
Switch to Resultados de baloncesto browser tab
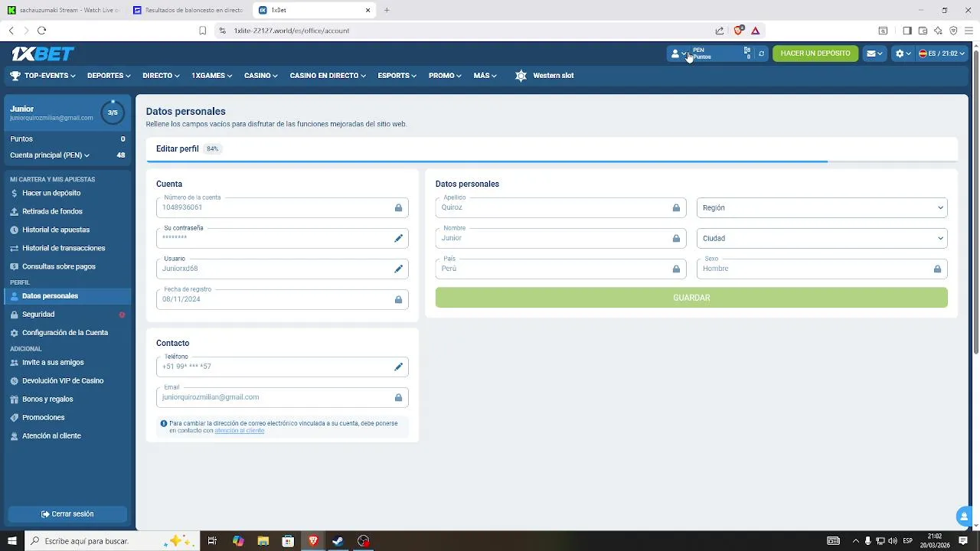pyautogui.click(x=188, y=10)
